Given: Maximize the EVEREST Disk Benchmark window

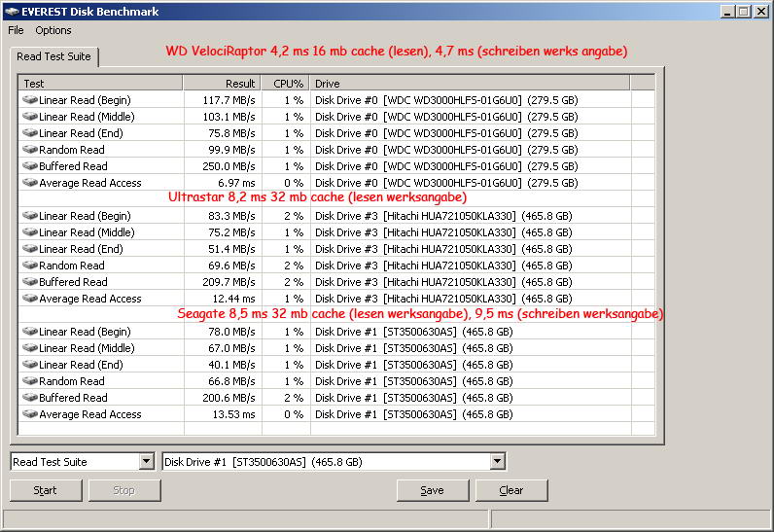Looking at the screenshot, I should click(x=744, y=12).
